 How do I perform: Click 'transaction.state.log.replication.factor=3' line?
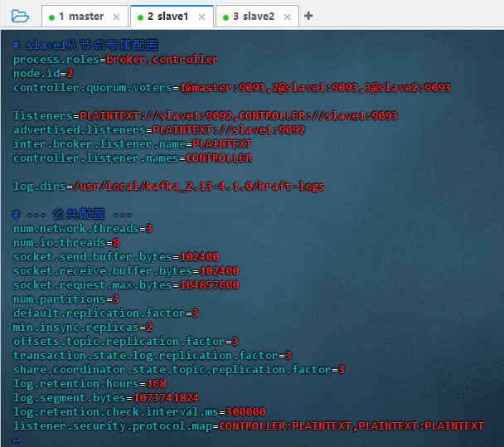(x=152, y=356)
